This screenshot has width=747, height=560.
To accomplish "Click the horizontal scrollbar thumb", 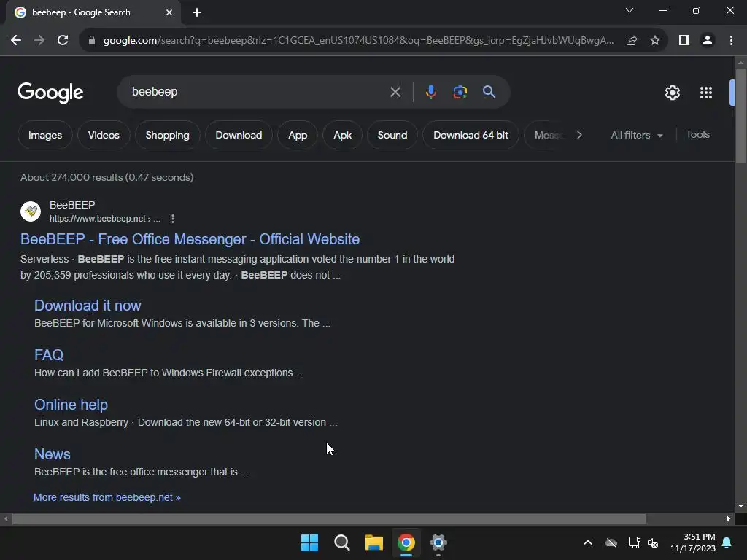I will 329,518.
